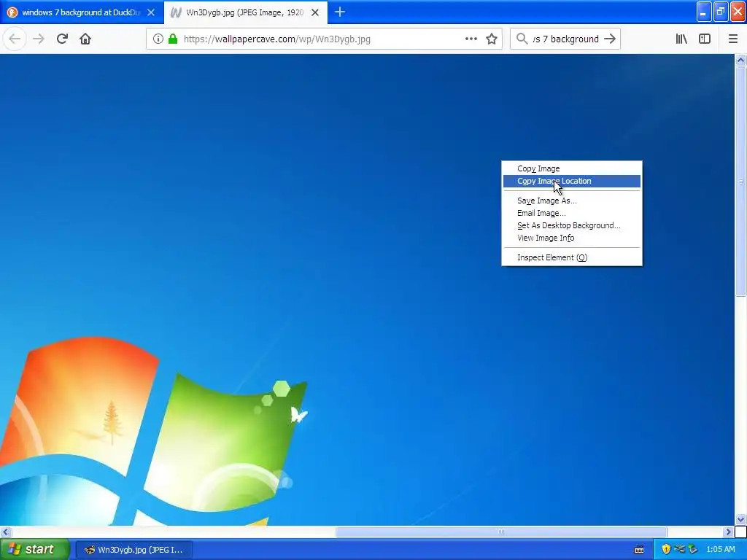Open View Image Info
The width and height of the screenshot is (747, 560).
pyautogui.click(x=572, y=238)
